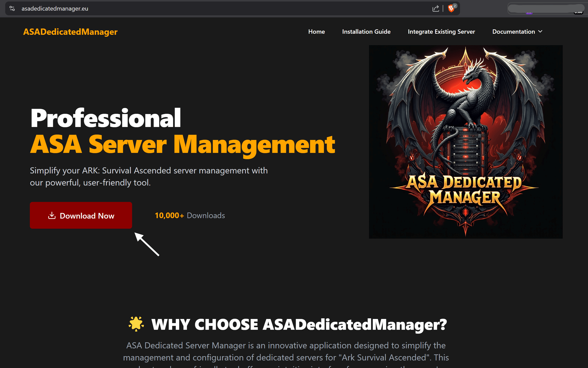
Task: Click the Professional headline text
Action: (x=106, y=118)
